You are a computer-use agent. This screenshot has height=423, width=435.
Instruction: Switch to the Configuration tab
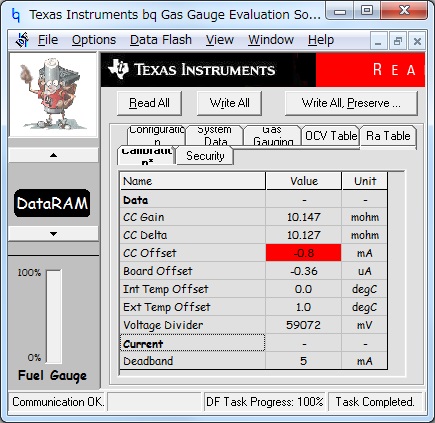coord(157,135)
